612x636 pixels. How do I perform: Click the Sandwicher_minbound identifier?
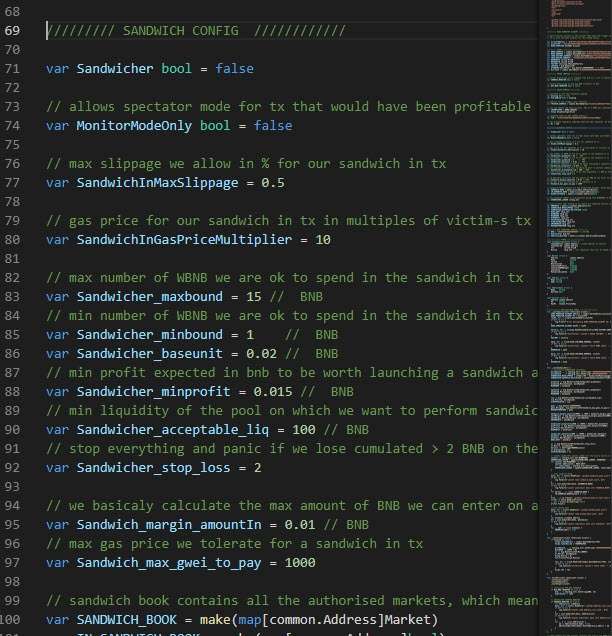point(150,335)
